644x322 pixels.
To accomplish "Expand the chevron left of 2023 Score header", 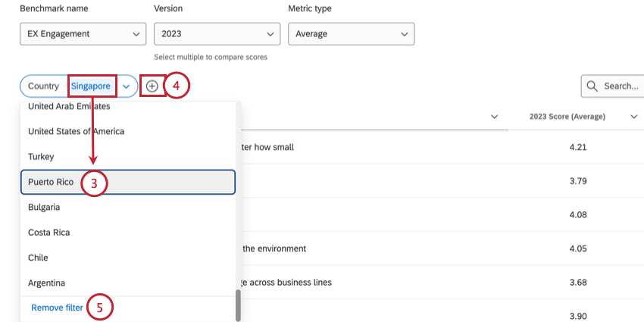I will pos(494,117).
